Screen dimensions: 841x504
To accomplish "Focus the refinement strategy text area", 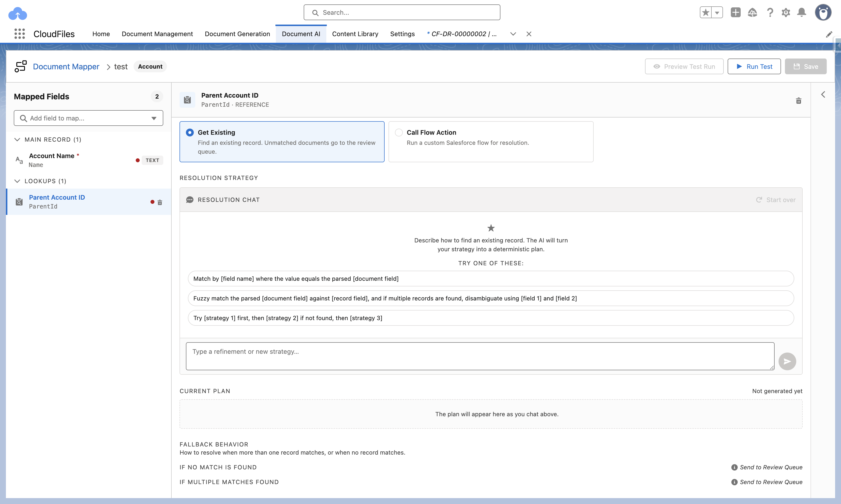I will (x=480, y=356).
